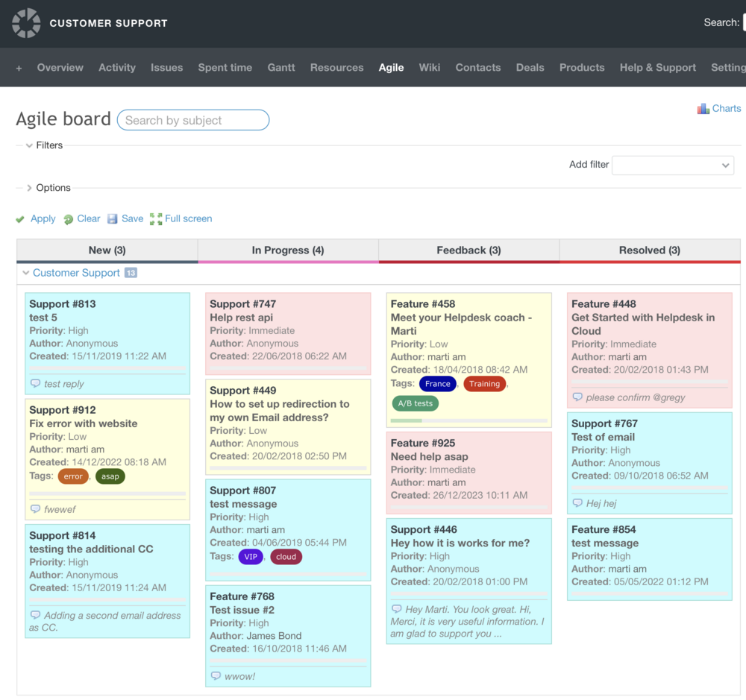Click the Search by subject field
The image size is (746, 700).
pyautogui.click(x=192, y=119)
